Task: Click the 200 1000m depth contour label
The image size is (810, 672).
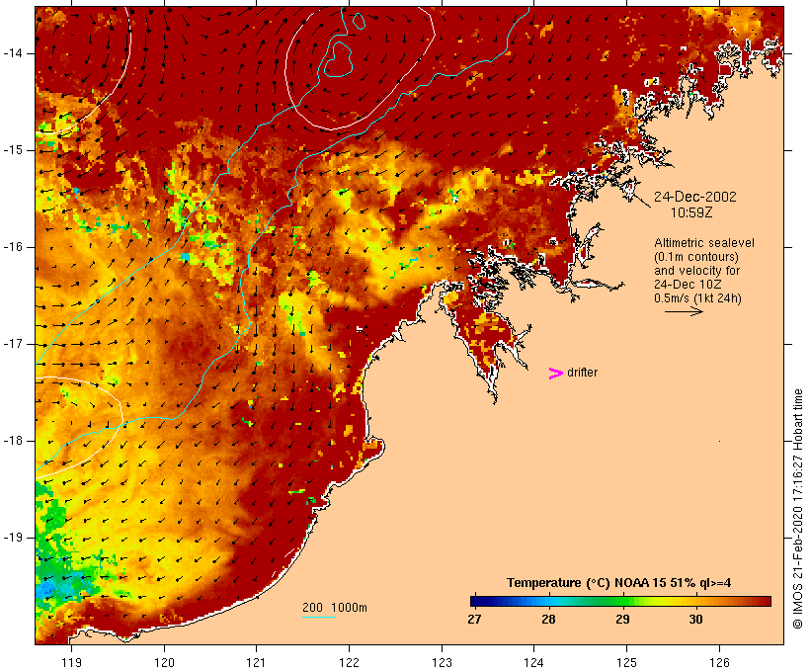Action: click(x=335, y=608)
